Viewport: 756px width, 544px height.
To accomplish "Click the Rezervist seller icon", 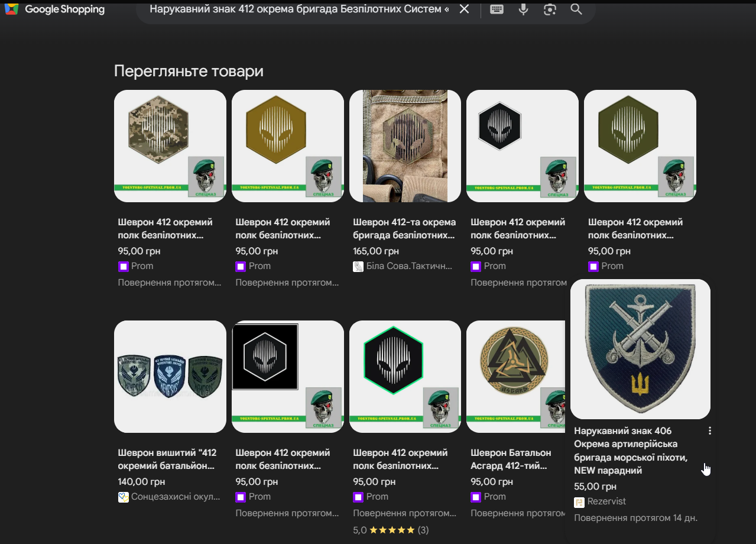I will pyautogui.click(x=579, y=502).
